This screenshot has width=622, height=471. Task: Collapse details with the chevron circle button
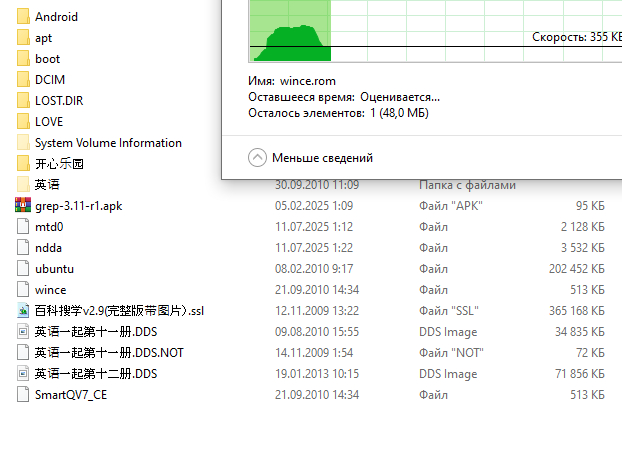257,158
